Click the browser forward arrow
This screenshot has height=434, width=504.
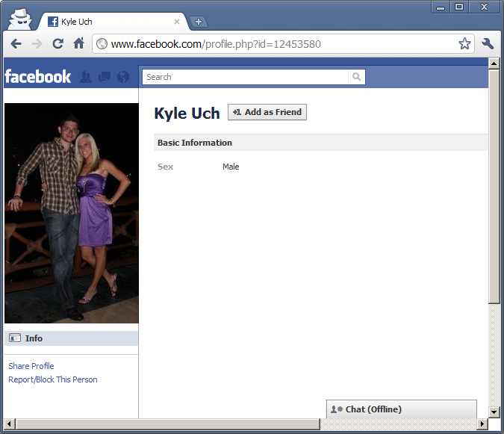tap(37, 44)
